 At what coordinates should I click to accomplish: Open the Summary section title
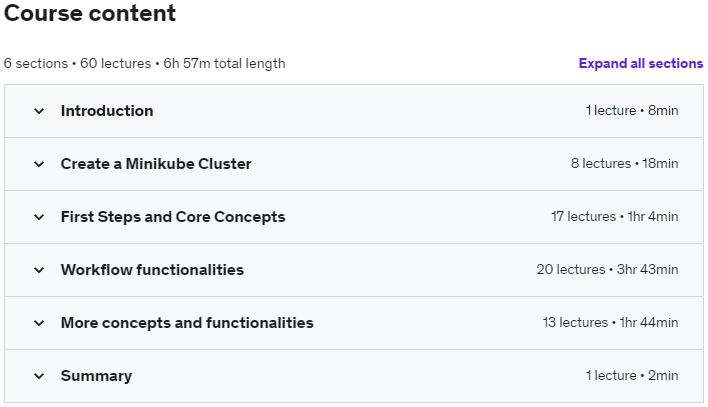[96, 376]
